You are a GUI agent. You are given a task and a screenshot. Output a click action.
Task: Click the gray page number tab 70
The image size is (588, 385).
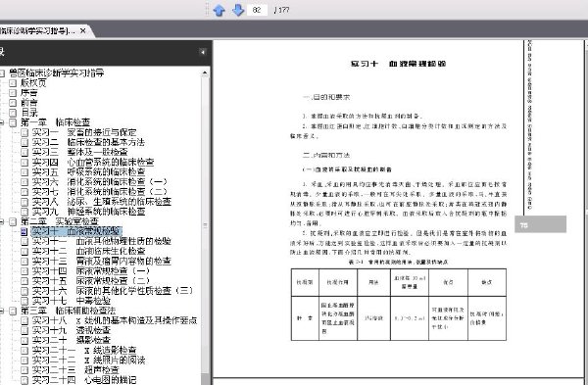tap(540, 224)
